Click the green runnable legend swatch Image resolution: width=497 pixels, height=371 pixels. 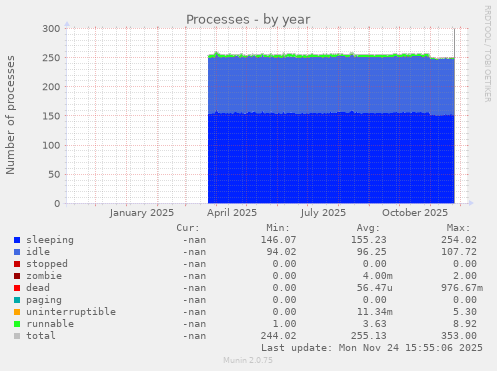tap(17, 324)
